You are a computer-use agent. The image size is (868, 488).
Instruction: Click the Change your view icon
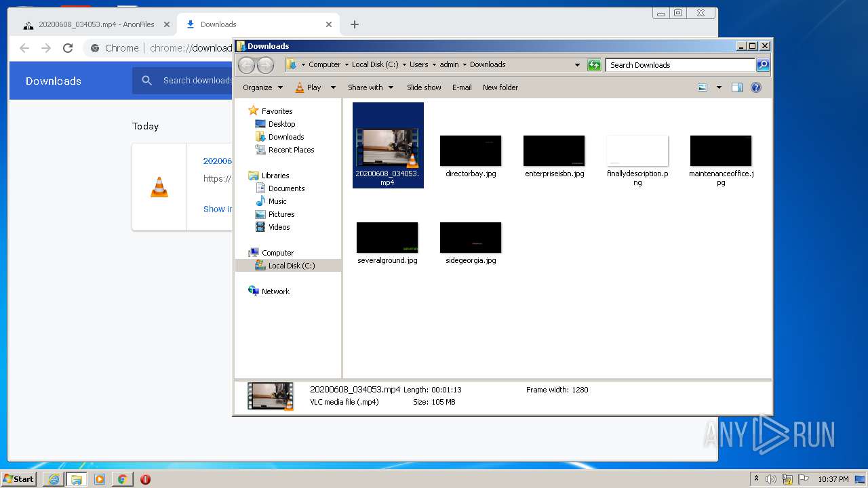pyautogui.click(x=703, y=87)
